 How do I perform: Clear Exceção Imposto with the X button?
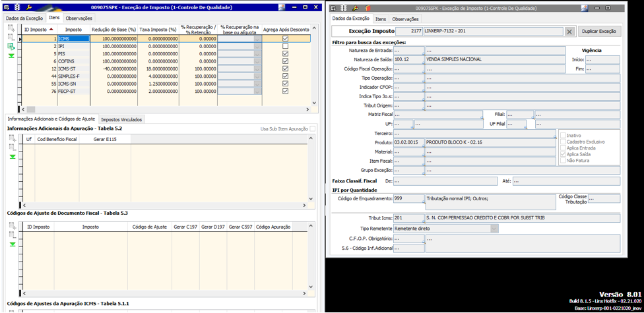569,31
